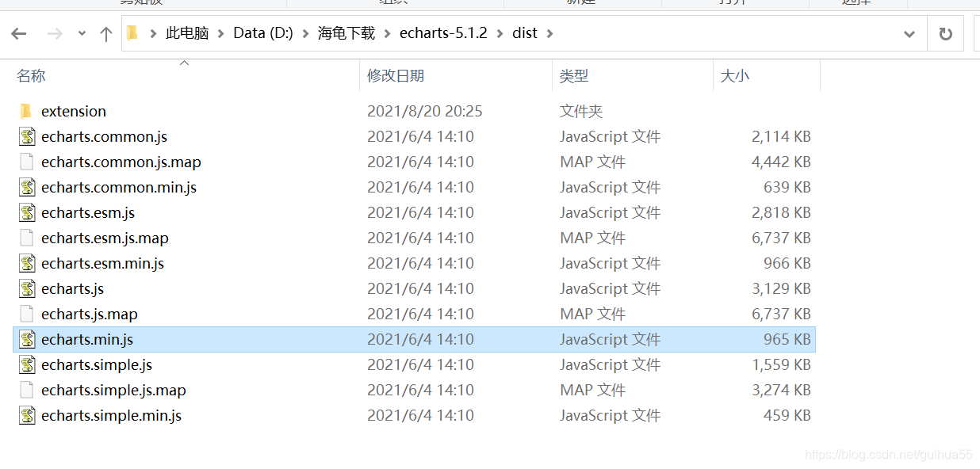Open the chevron after Data (D:) breadcrumb
980x469 pixels.
click(x=305, y=33)
